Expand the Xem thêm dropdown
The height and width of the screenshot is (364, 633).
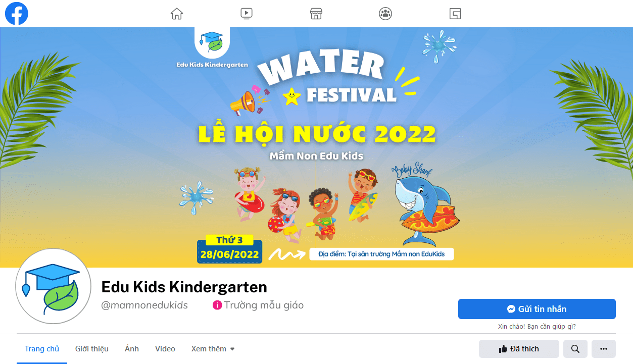click(x=213, y=349)
